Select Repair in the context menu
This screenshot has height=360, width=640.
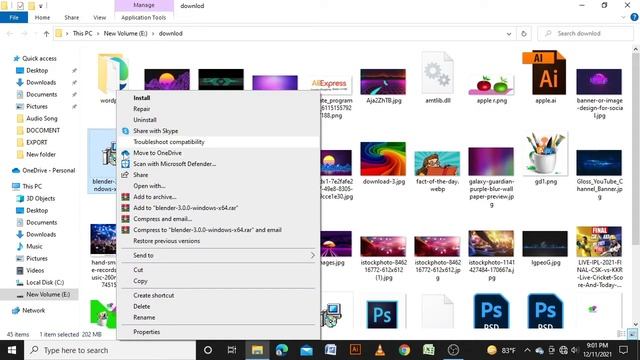pyautogui.click(x=142, y=109)
